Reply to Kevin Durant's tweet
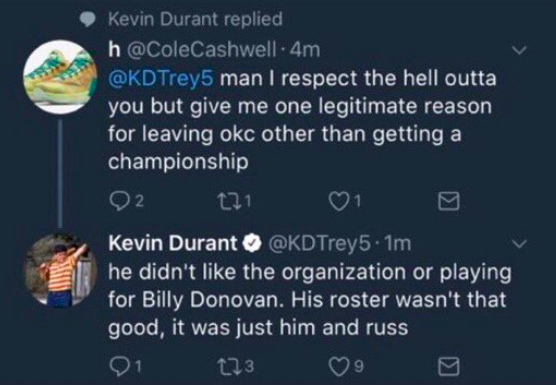 (120, 367)
